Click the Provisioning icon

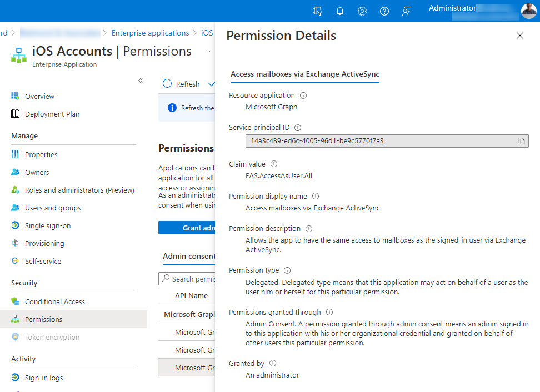point(15,243)
